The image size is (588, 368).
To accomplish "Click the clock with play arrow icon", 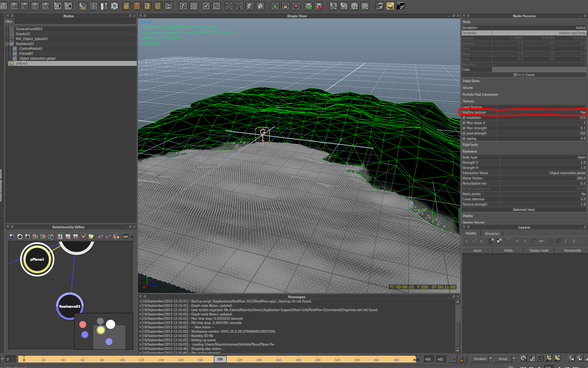I will point(354,6).
